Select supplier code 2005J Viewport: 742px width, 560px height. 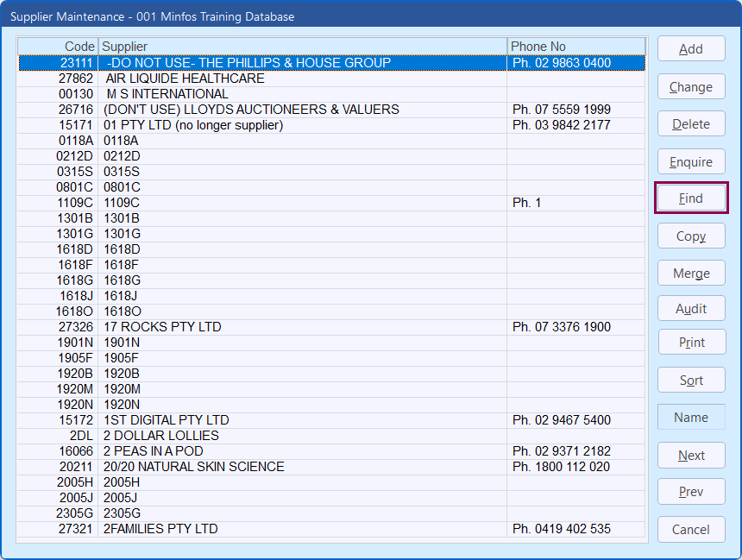pos(331,498)
